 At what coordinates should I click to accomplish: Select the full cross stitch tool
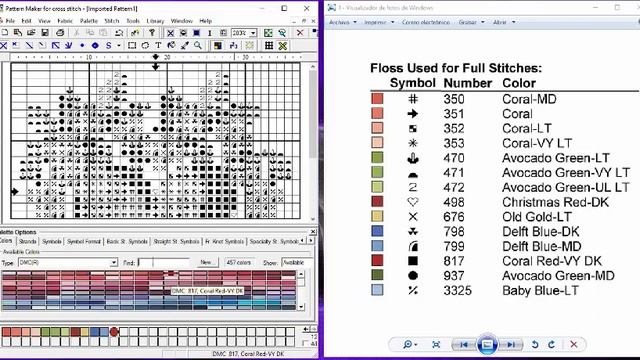(x=4, y=46)
